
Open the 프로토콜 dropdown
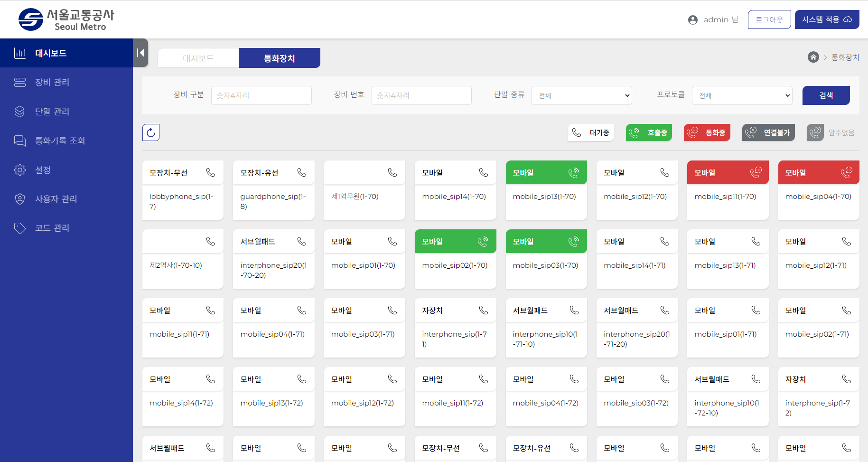(742, 95)
